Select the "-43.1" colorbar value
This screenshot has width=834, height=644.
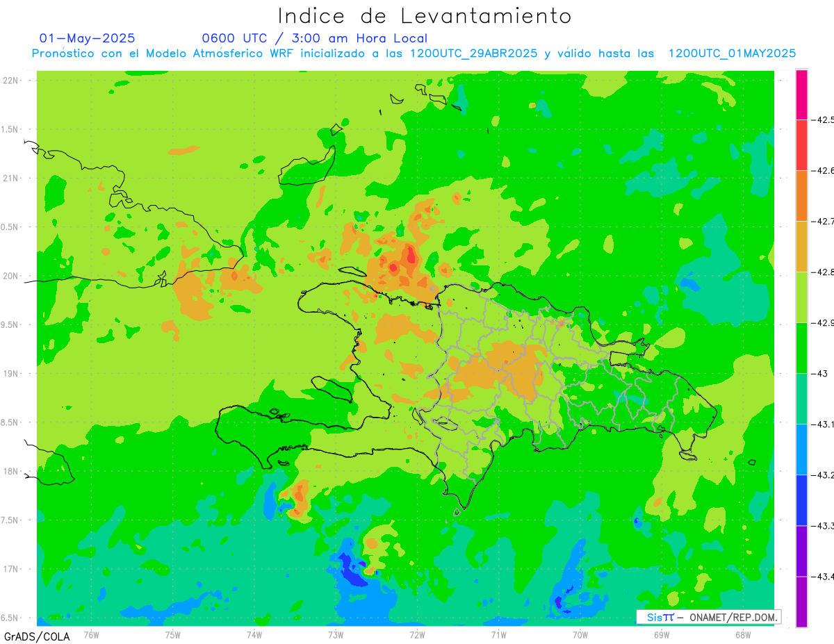(x=822, y=424)
